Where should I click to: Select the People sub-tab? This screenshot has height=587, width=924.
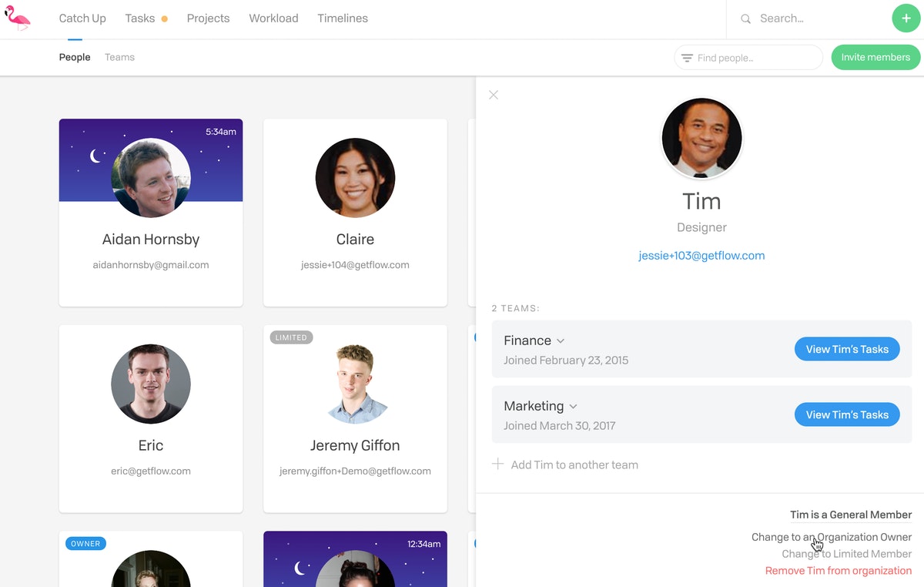point(75,57)
